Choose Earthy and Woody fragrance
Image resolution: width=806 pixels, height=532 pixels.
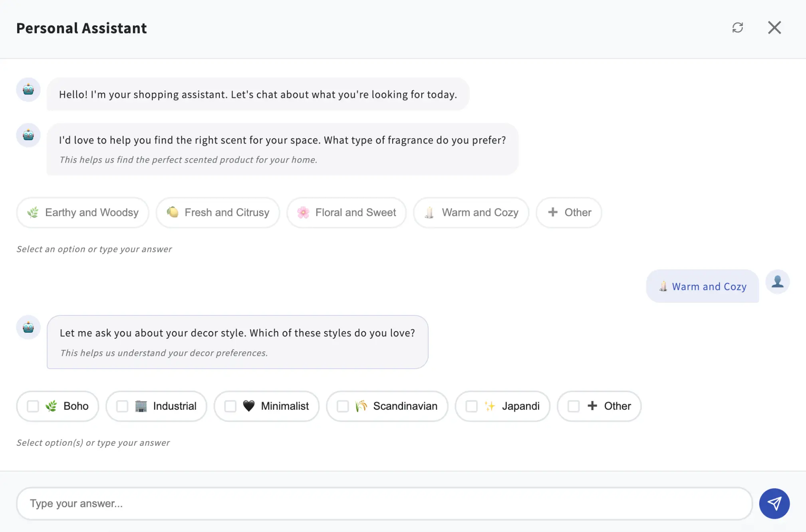tap(83, 212)
